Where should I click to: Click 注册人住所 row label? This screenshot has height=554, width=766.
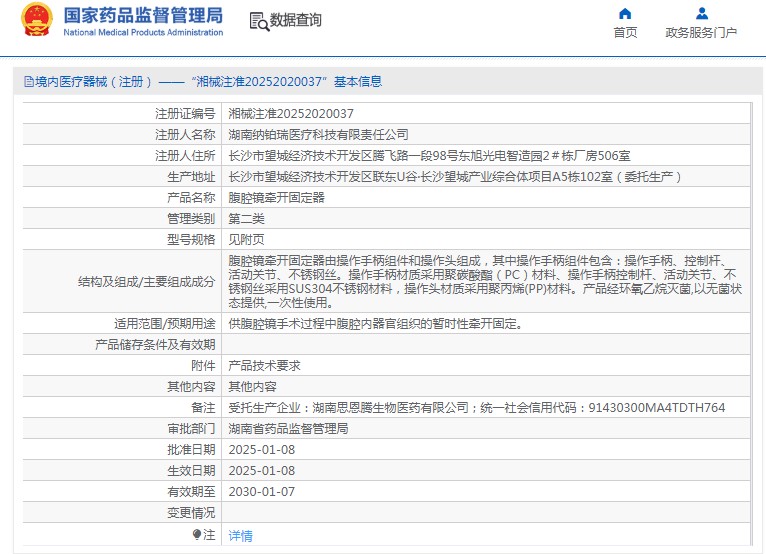tap(185, 156)
